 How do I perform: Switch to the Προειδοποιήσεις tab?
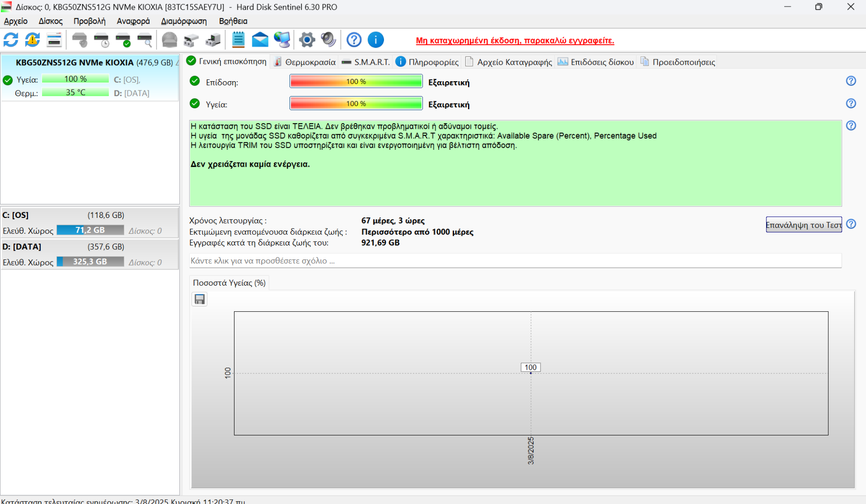tap(677, 62)
